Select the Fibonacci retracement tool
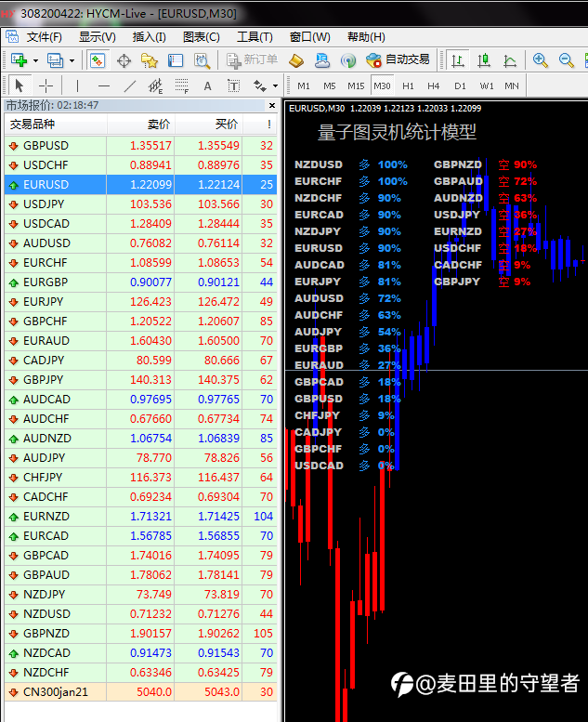 [182, 85]
